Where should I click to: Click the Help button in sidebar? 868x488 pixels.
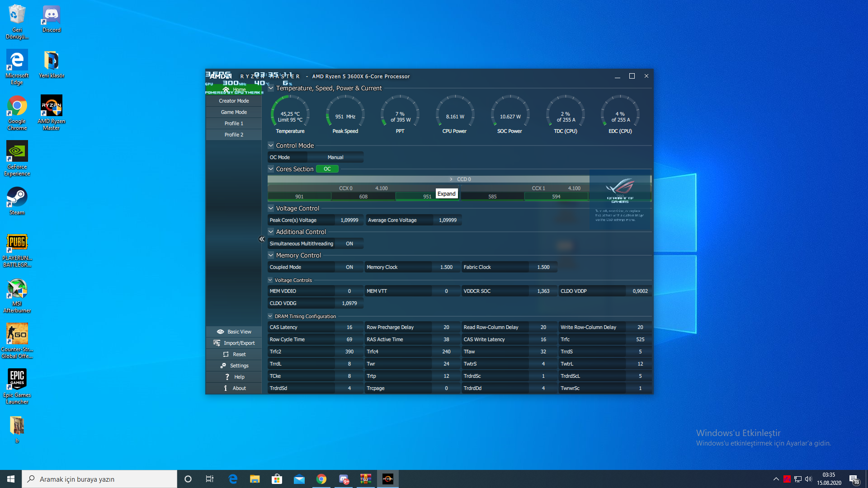tap(234, 376)
